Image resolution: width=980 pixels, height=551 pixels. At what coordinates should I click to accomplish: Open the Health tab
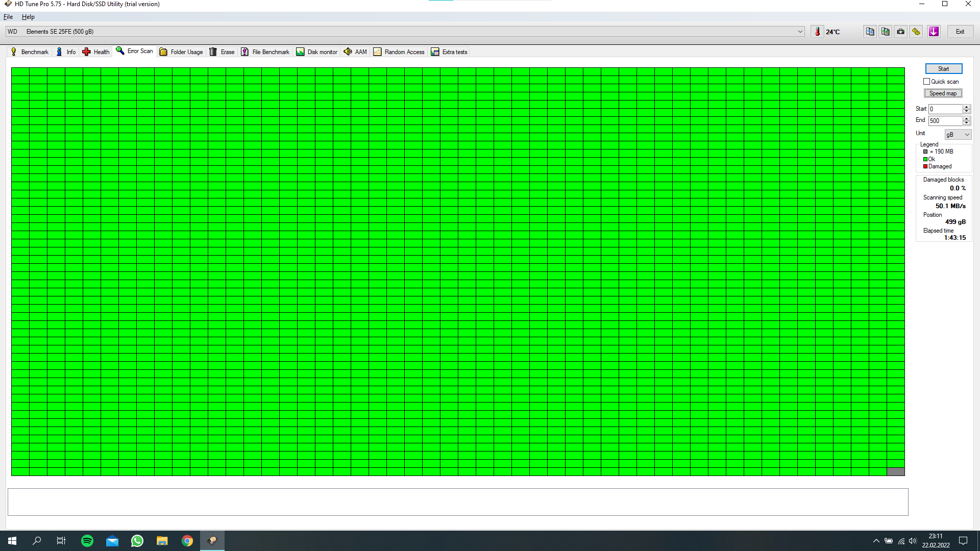(96, 52)
